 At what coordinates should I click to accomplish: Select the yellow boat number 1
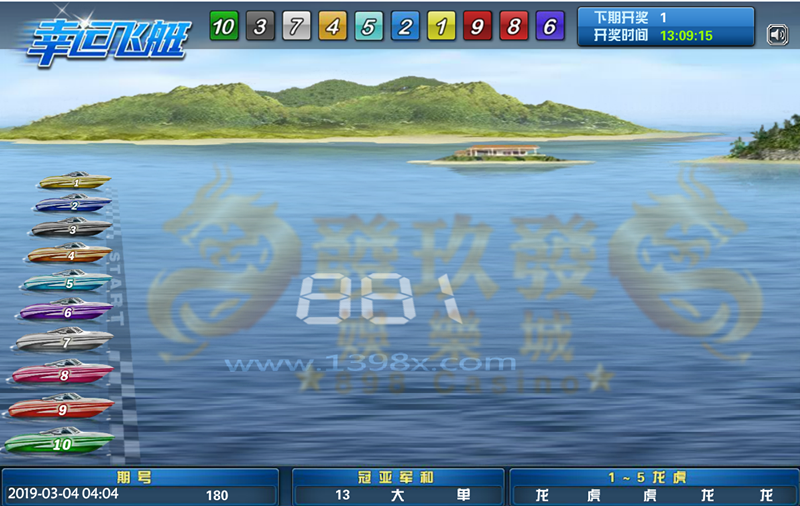[x=74, y=181]
